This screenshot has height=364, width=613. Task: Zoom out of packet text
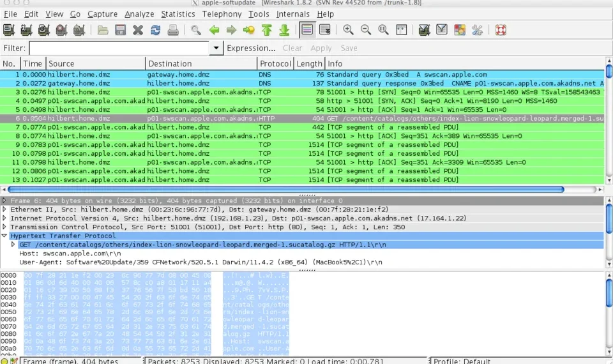point(365,30)
